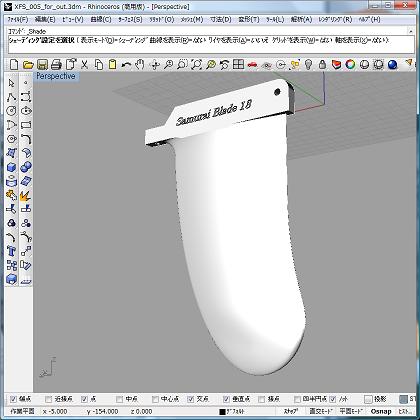The width and height of the screenshot is (420, 420).
Task: Open a file via the yellow folder icon
Action: pyautogui.click(x=28, y=64)
